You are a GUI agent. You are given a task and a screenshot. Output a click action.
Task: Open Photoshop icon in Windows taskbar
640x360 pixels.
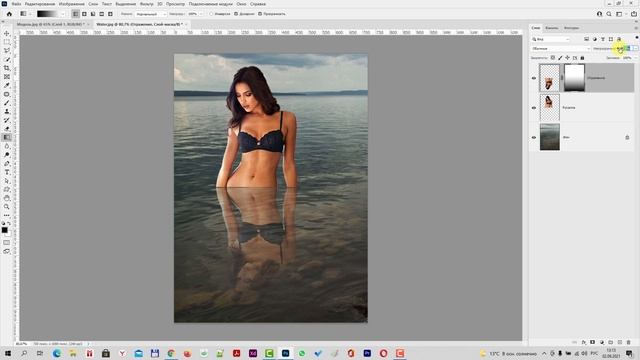point(285,353)
